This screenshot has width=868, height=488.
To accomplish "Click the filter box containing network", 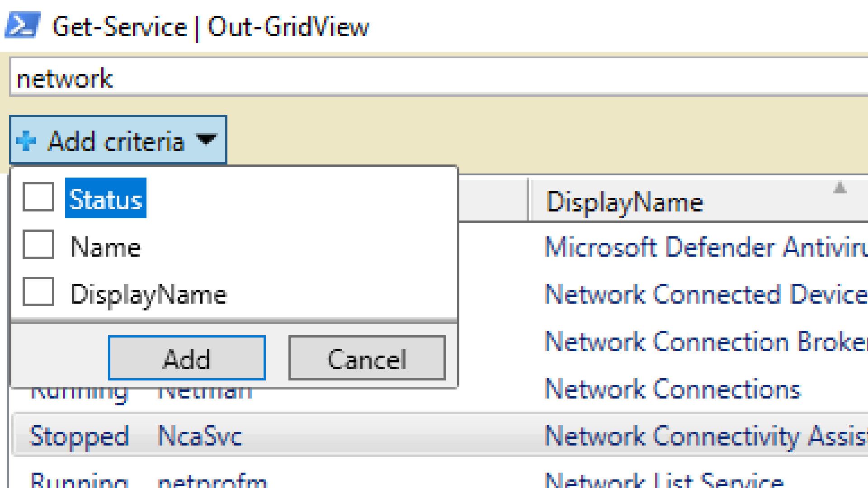I will (x=439, y=77).
